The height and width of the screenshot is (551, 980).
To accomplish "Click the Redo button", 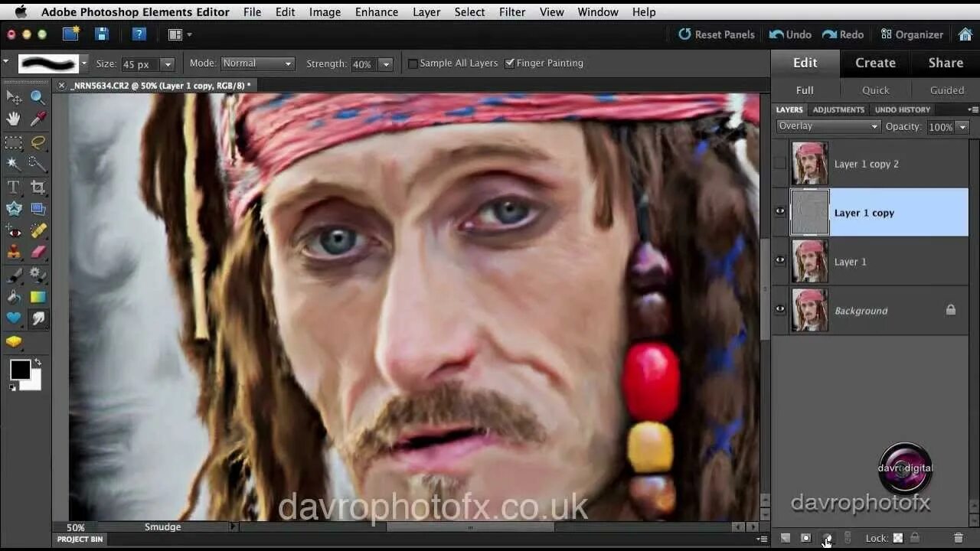I will [x=842, y=34].
